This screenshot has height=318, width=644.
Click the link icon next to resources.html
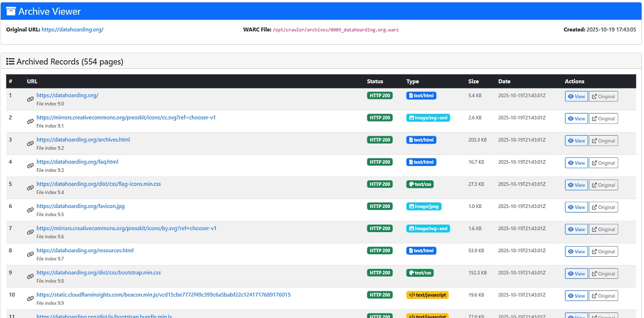click(30, 254)
